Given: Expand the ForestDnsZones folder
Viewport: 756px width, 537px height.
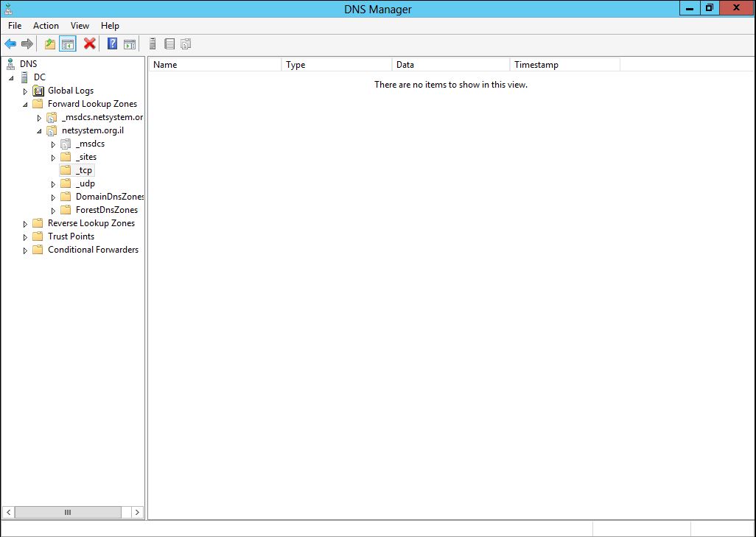Looking at the screenshot, I should pos(54,211).
